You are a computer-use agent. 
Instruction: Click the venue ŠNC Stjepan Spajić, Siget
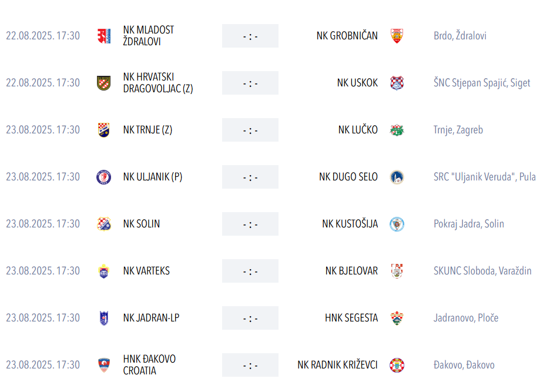coord(482,83)
